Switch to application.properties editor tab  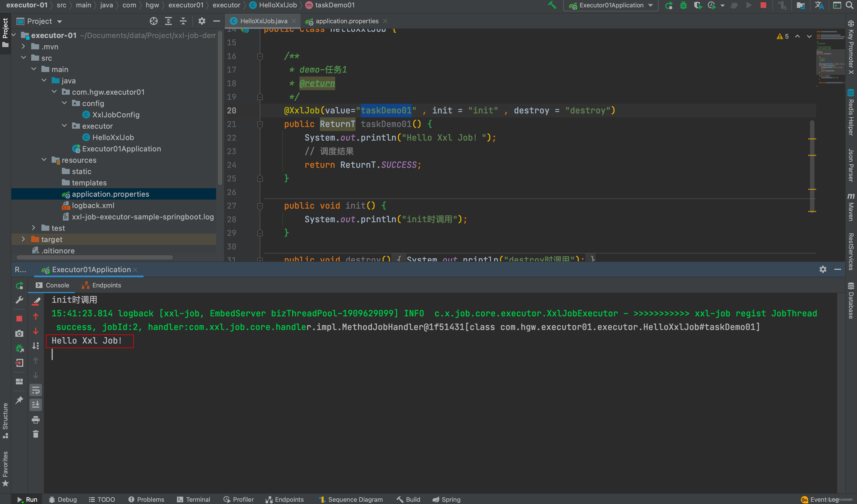pyautogui.click(x=347, y=21)
